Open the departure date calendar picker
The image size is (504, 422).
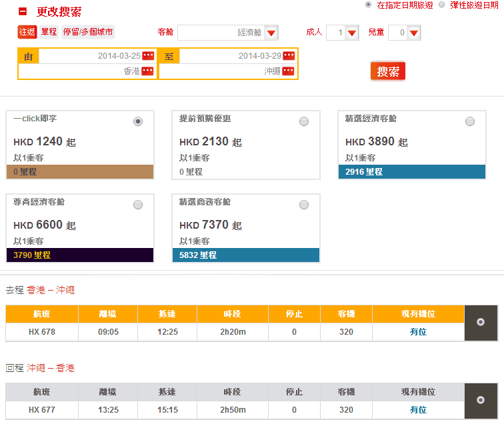148,56
